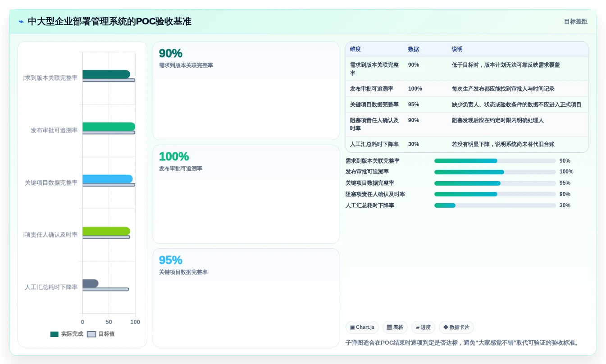The width and height of the screenshot is (606, 364).
Task: Click the 目标差距 label in the header
Action: click(575, 21)
